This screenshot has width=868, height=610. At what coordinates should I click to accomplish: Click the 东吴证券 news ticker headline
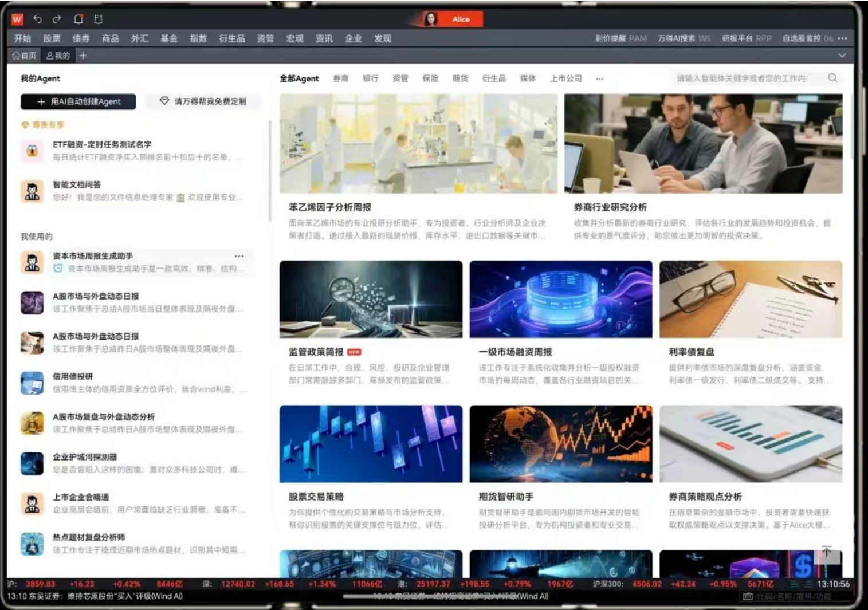pyautogui.click(x=95, y=596)
